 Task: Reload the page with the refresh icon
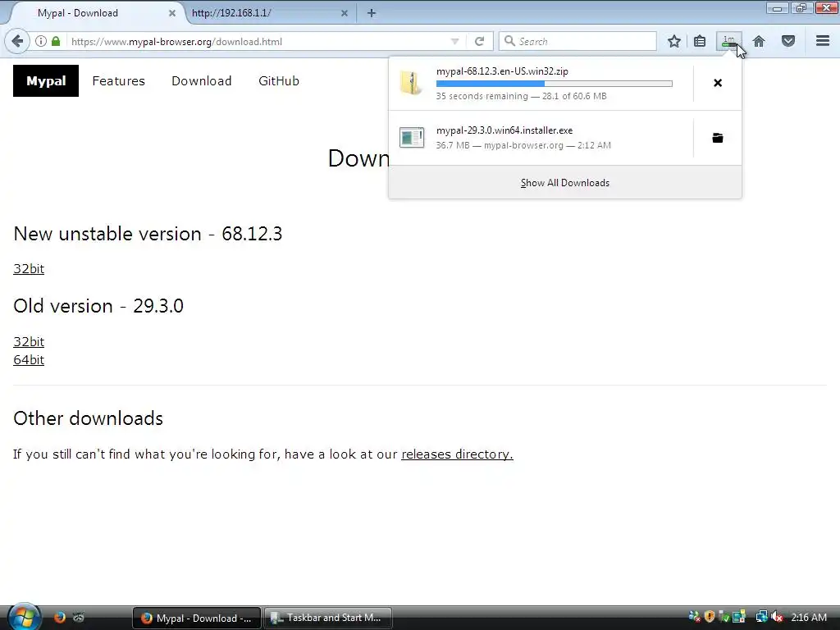click(479, 41)
